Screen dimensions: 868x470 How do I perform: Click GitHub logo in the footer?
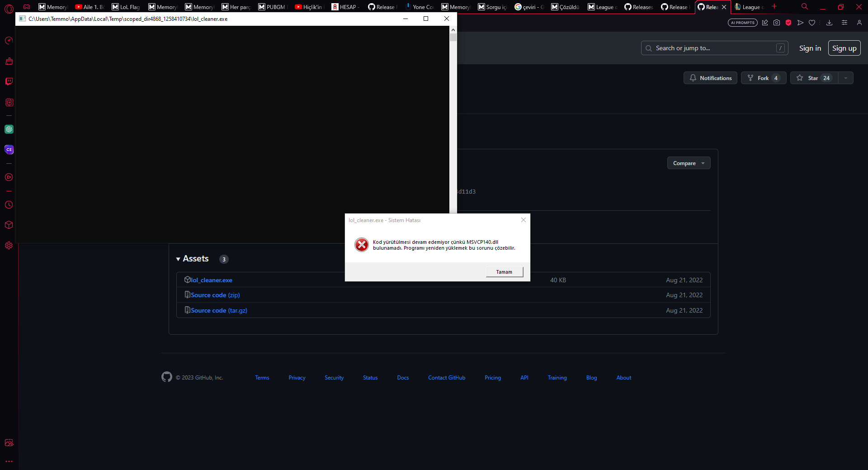click(x=167, y=377)
